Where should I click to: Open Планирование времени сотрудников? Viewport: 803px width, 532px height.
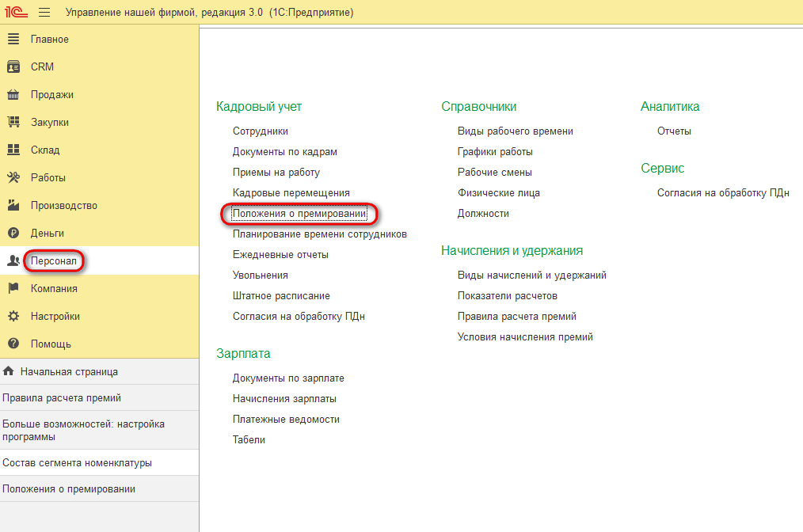[x=320, y=234]
